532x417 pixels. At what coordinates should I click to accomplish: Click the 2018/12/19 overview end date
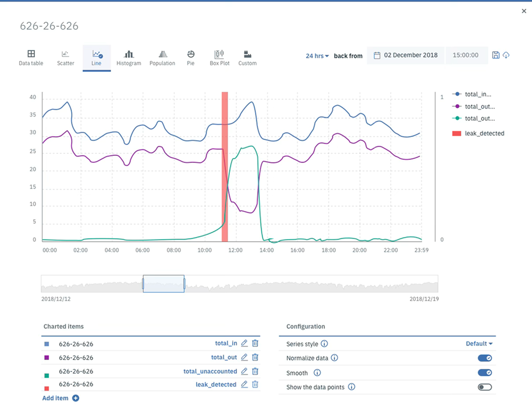[x=424, y=299]
